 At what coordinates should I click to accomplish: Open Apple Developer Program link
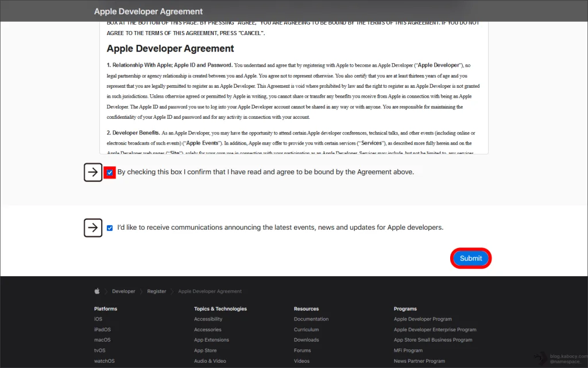point(423,319)
